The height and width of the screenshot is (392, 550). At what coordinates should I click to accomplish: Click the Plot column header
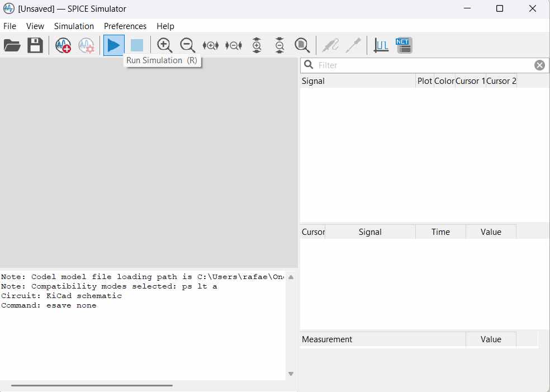pyautogui.click(x=424, y=81)
